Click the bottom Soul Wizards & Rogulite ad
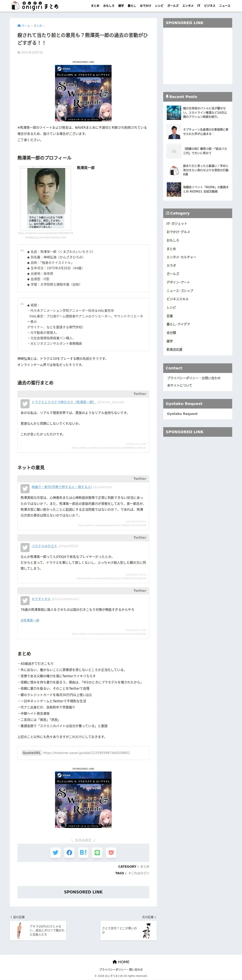Viewport: 242px width, 980px height. click(x=83, y=800)
